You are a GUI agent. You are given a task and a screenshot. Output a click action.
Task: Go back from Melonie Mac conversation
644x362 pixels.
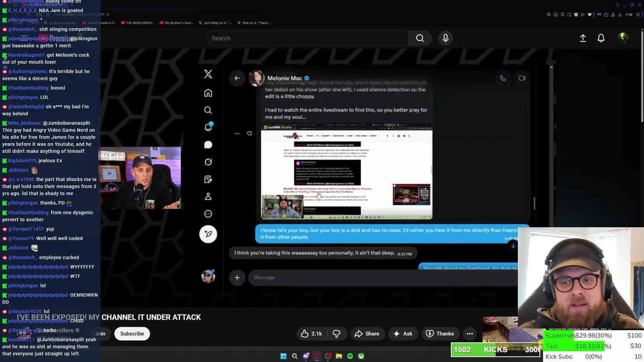(237, 78)
